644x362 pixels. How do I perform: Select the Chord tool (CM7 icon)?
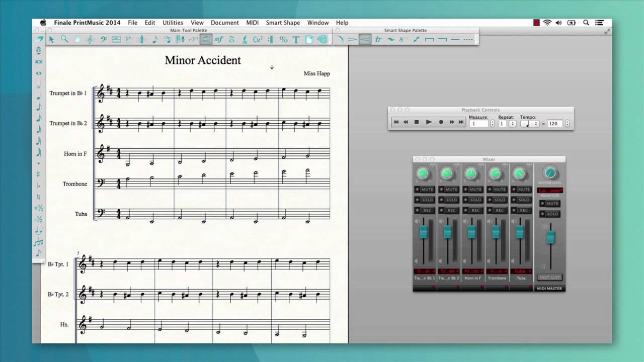[x=258, y=39]
